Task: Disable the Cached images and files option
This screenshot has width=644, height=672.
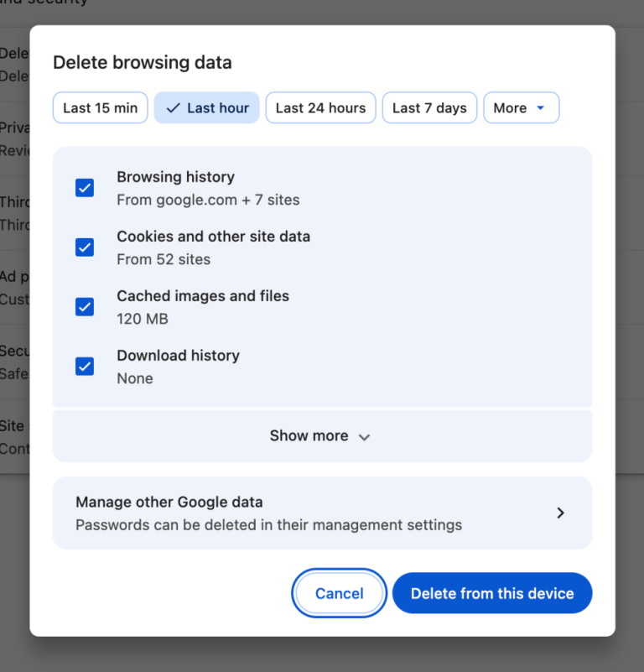Action: pos(85,307)
